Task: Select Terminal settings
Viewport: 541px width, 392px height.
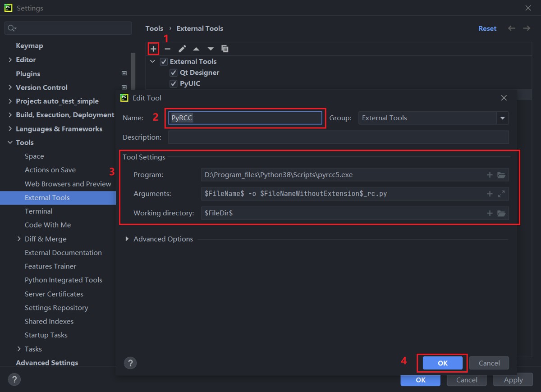Action: click(x=38, y=211)
